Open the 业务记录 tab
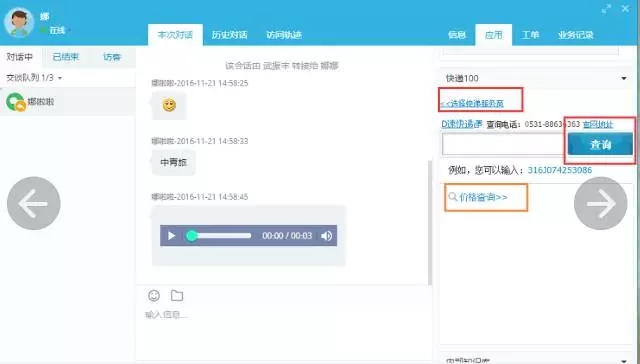 pos(576,35)
